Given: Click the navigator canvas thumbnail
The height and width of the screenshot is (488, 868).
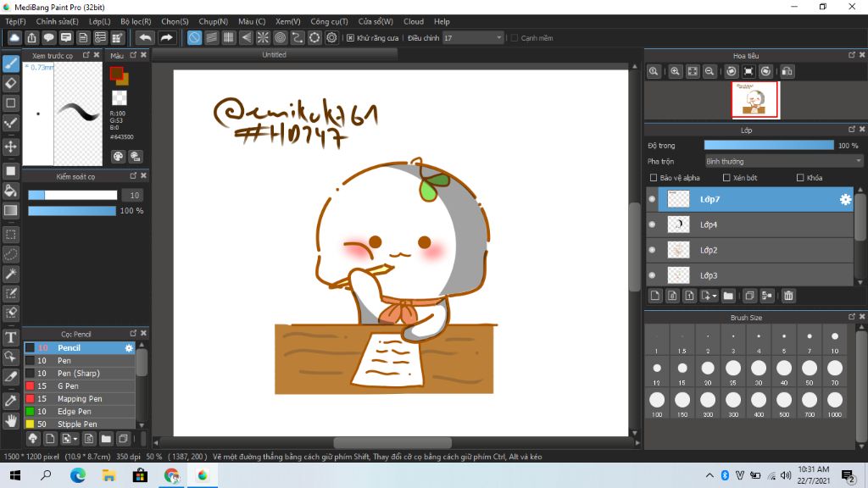Looking at the screenshot, I should click(755, 100).
